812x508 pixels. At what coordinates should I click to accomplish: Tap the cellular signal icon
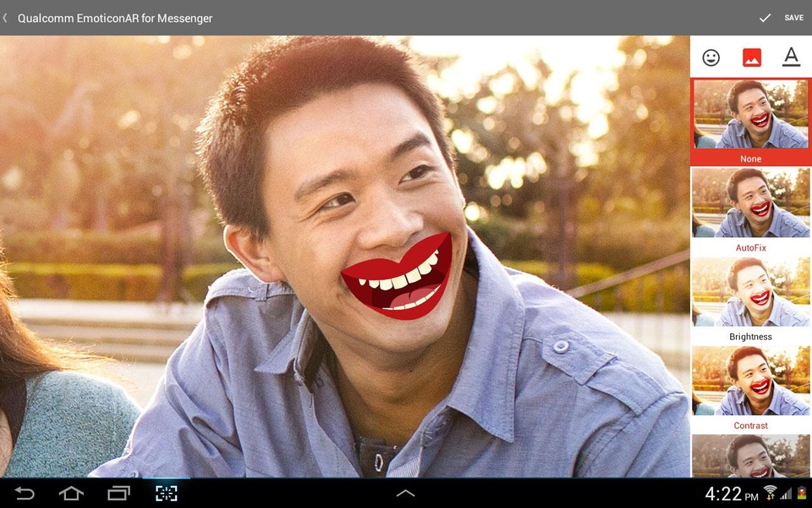(x=787, y=494)
